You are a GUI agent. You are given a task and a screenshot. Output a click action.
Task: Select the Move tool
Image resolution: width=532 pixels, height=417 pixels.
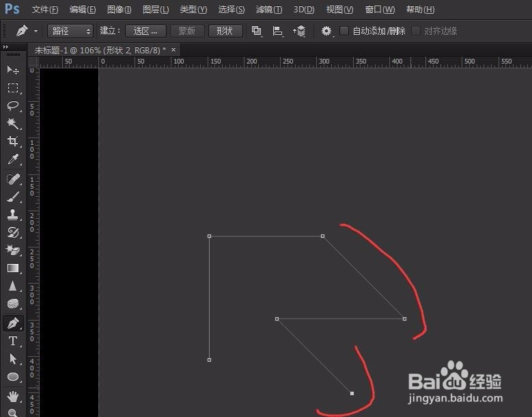[x=13, y=70]
